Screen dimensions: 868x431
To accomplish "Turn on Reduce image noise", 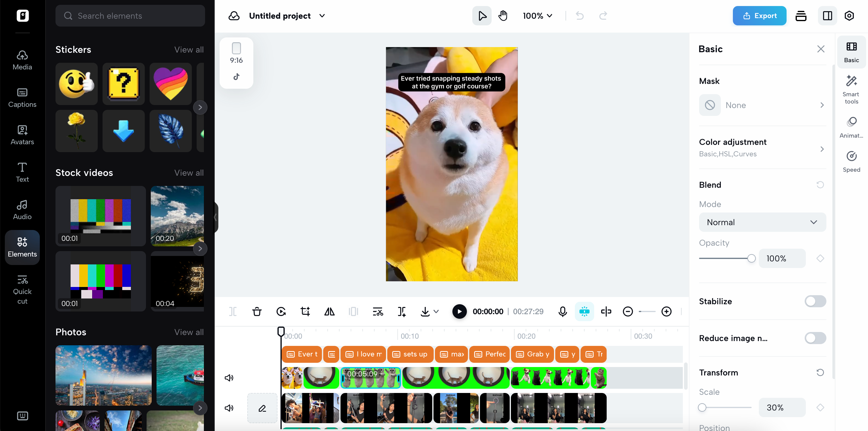I will click(x=815, y=338).
